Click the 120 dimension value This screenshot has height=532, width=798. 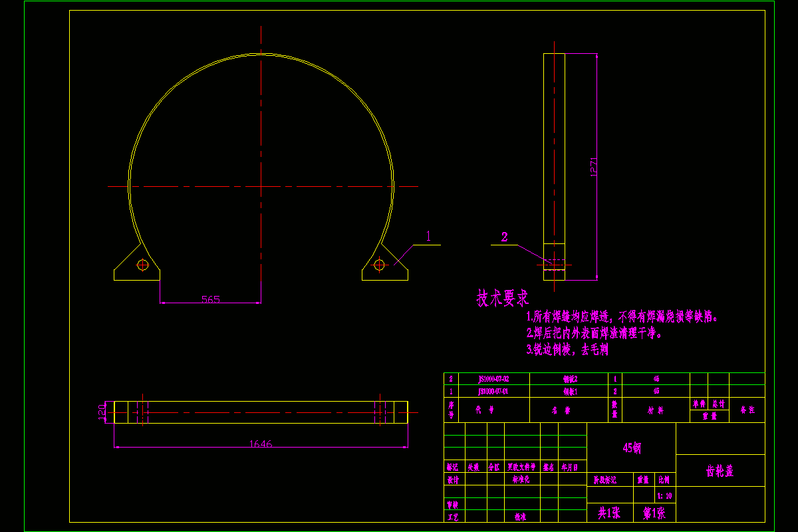(102, 412)
